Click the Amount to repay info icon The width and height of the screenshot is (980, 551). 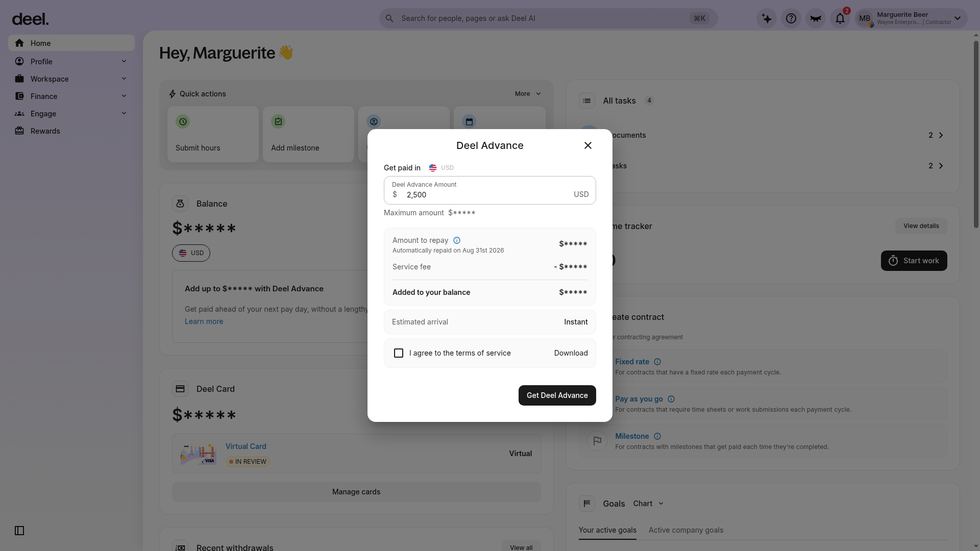pyautogui.click(x=457, y=240)
